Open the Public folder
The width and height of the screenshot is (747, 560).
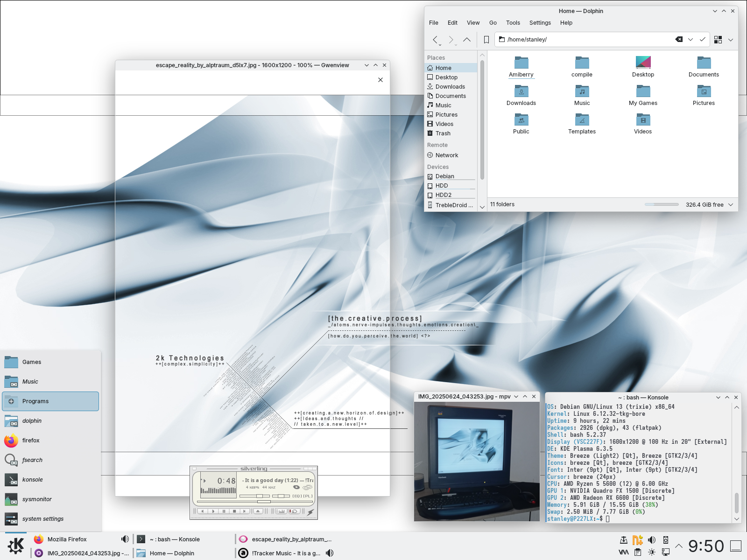(521, 124)
